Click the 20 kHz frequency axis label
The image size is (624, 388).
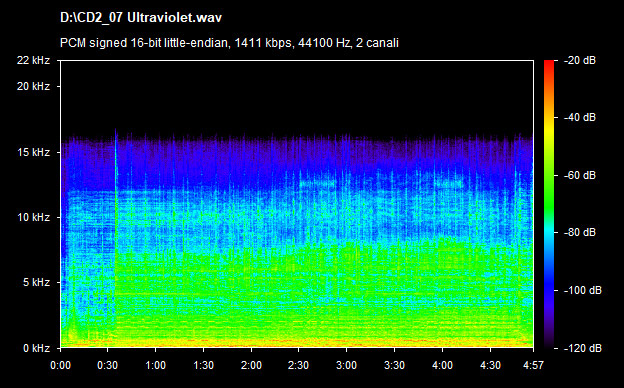click(x=33, y=86)
